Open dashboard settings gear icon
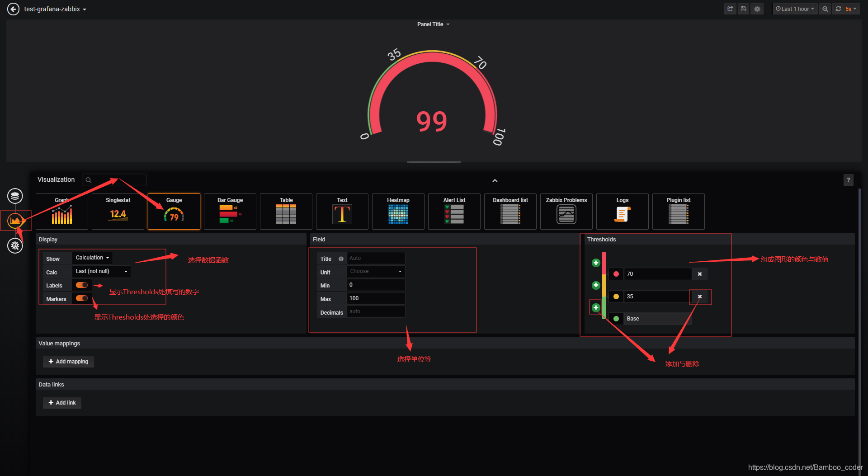Viewport: 868px width, 476px height. coord(757,9)
